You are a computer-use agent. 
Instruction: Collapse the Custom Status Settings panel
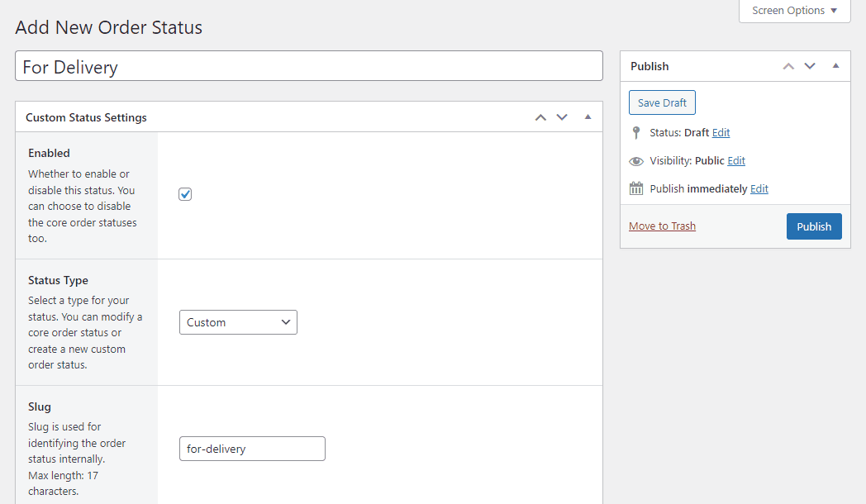588,117
